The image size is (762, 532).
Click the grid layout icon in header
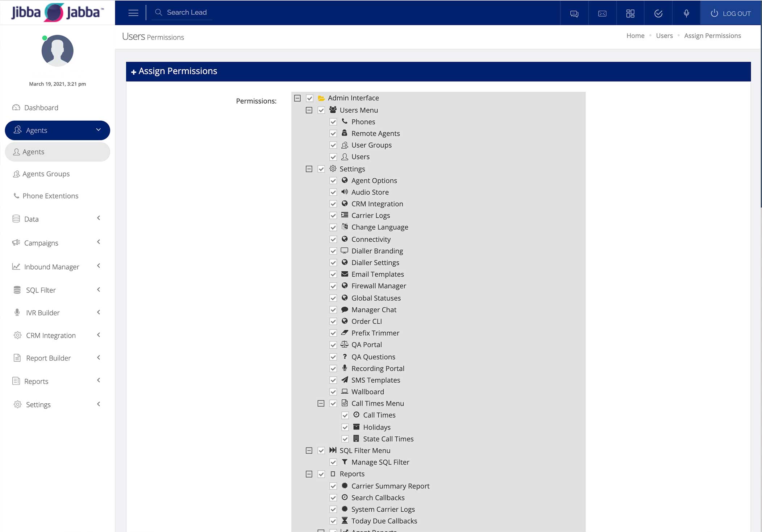click(x=630, y=13)
